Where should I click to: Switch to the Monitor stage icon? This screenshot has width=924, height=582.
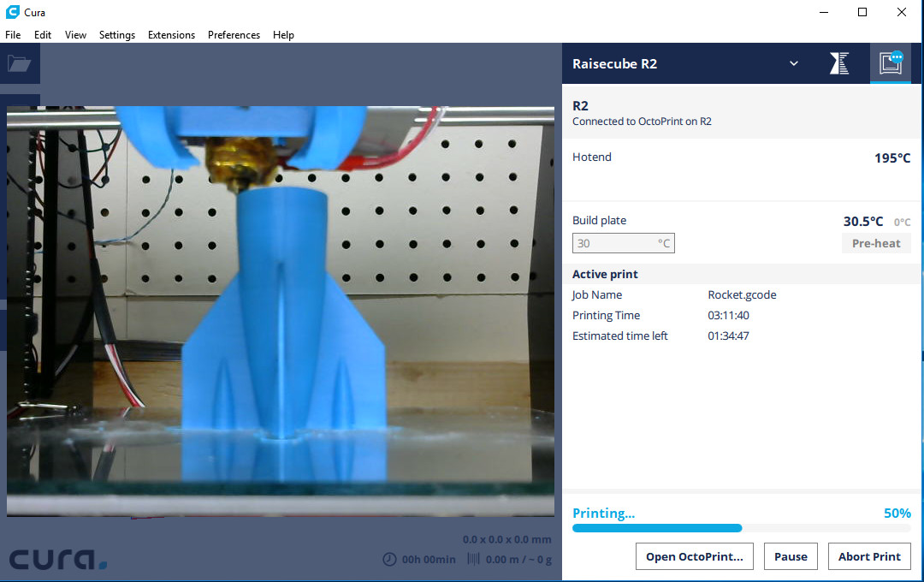[x=891, y=62]
